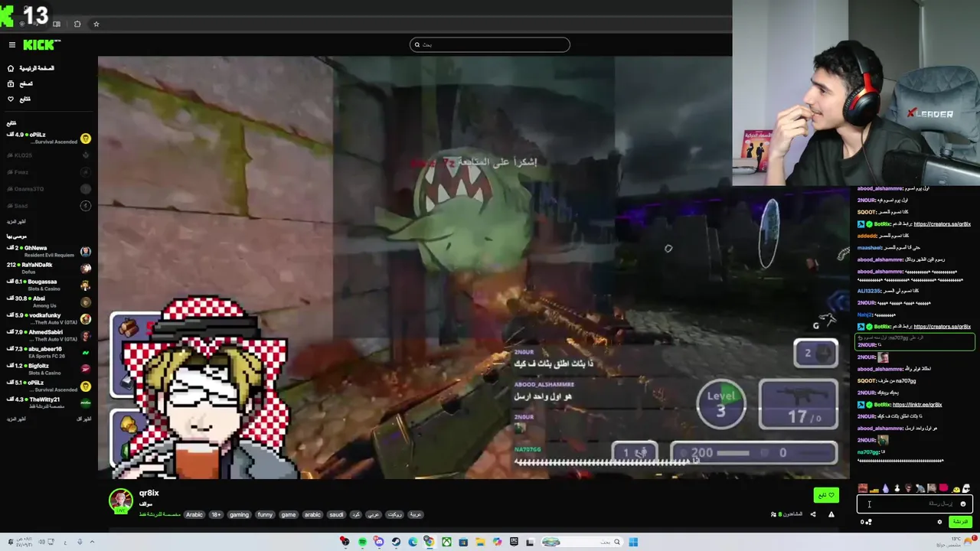Screen dimensions: 980x551
Task: Open Absi Among Us channel
Action: pos(49,302)
